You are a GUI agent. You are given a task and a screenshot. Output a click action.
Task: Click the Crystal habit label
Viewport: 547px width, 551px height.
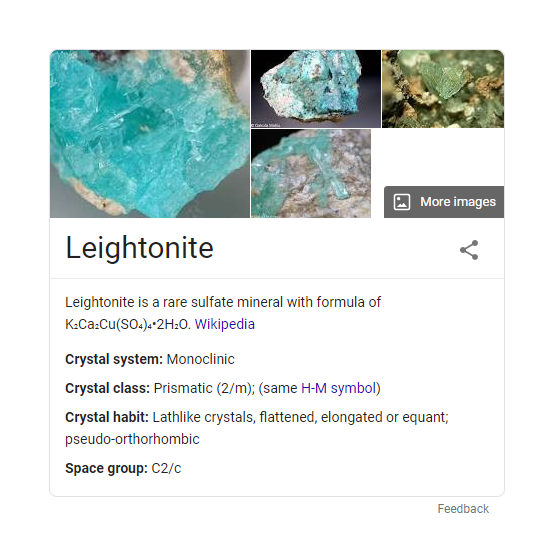pos(107,417)
